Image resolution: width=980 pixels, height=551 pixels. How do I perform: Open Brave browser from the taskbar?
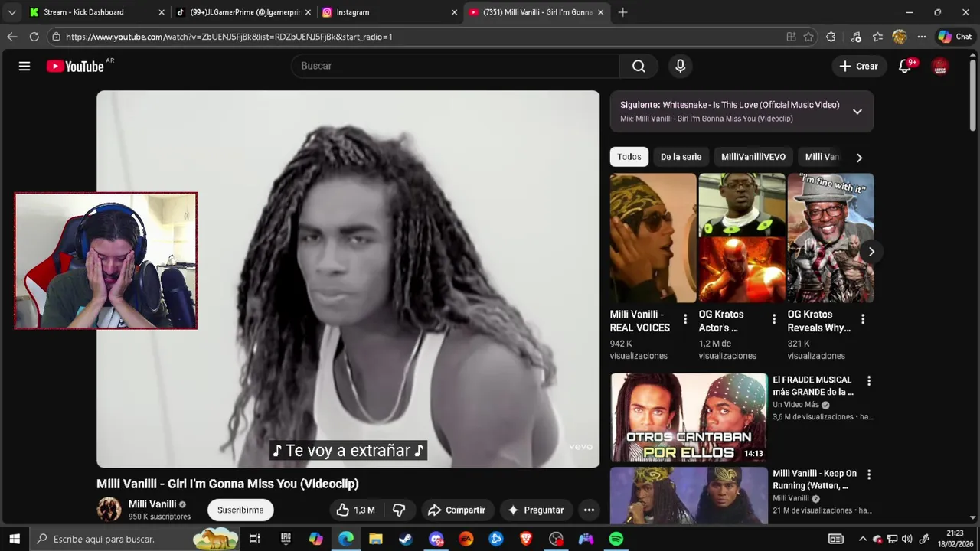click(x=526, y=539)
